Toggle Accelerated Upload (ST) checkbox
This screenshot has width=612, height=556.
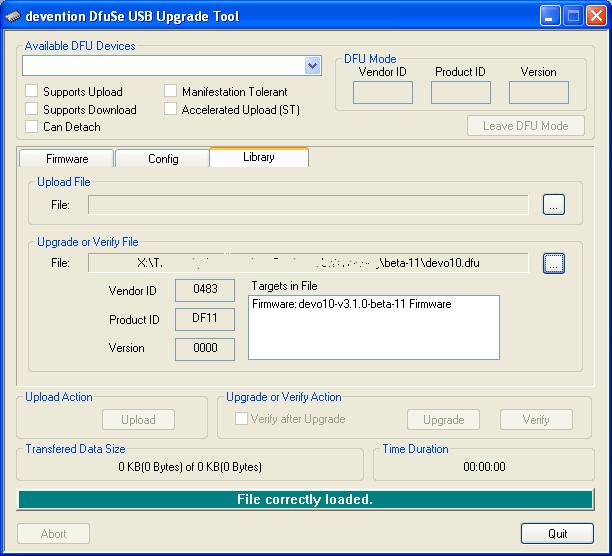click(170, 109)
